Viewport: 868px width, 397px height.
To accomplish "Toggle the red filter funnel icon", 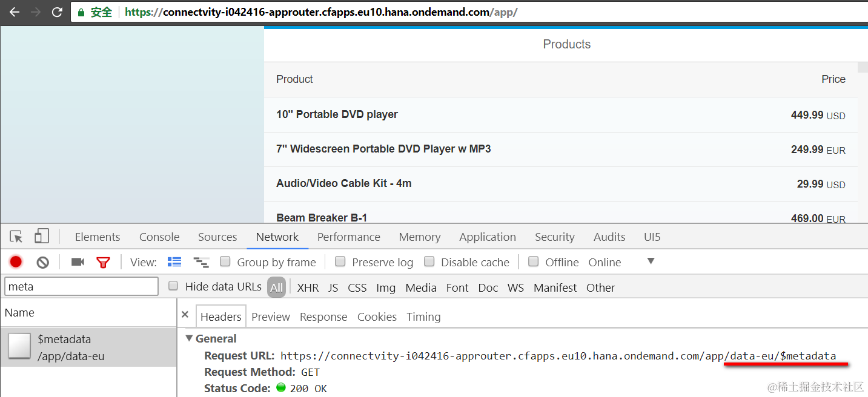I will point(104,262).
